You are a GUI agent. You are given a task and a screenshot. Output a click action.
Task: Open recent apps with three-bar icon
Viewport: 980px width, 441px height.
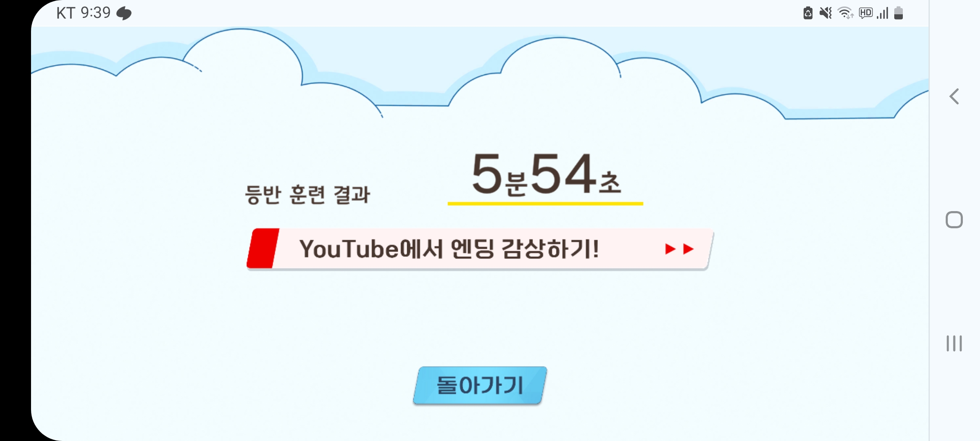[x=954, y=343]
